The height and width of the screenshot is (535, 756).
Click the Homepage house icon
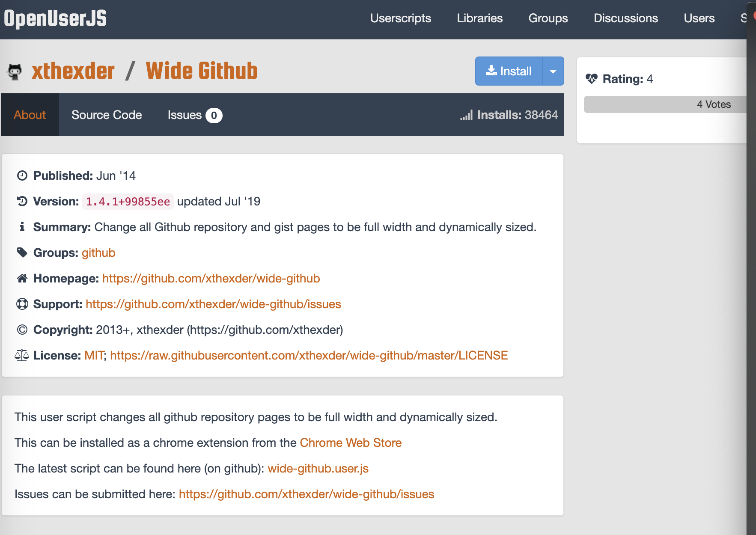click(22, 278)
